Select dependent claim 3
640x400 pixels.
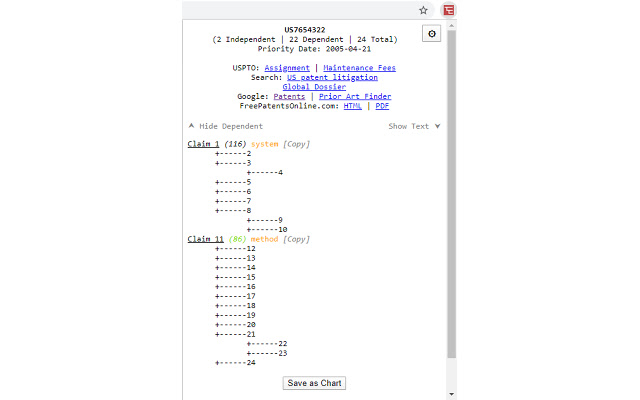(249, 163)
